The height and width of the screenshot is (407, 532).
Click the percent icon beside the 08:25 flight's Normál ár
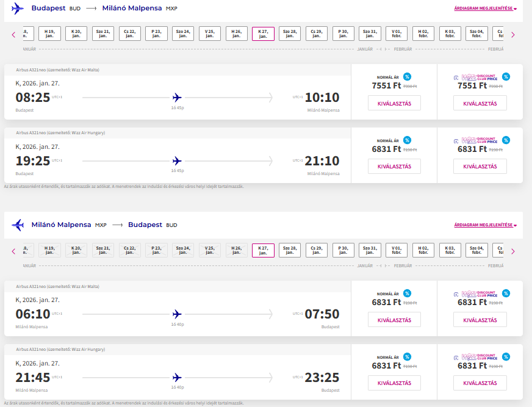click(x=407, y=77)
